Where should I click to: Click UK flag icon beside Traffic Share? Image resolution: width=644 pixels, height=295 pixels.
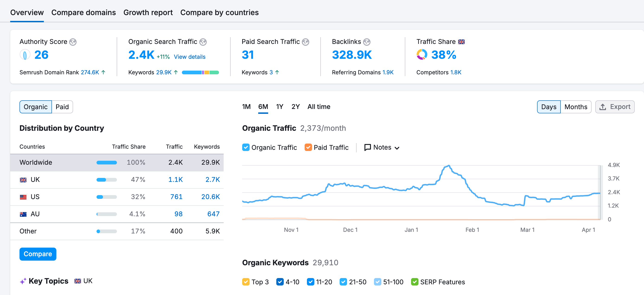(x=461, y=42)
